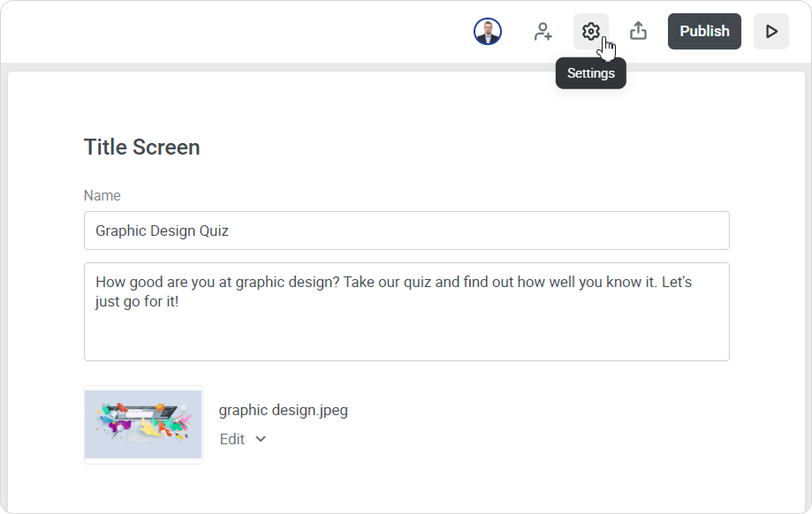812x514 pixels.
Task: Start preview with the play icon
Action: coord(770,32)
